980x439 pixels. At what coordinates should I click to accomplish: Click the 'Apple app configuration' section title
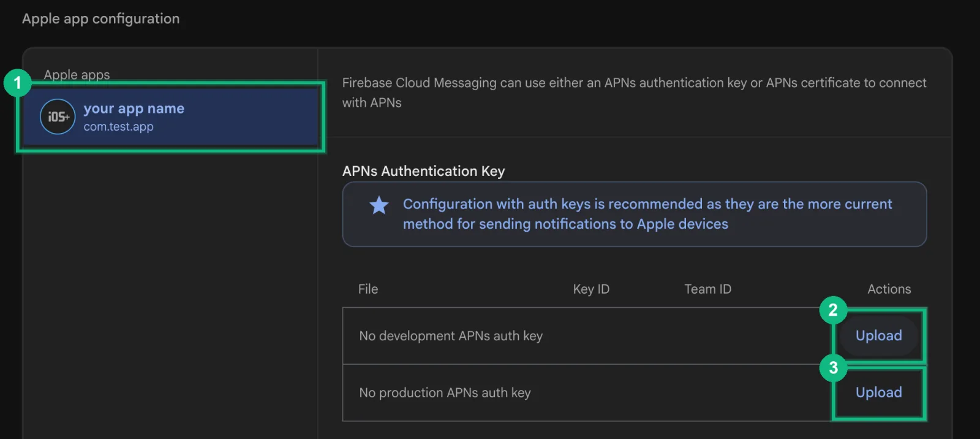click(101, 19)
